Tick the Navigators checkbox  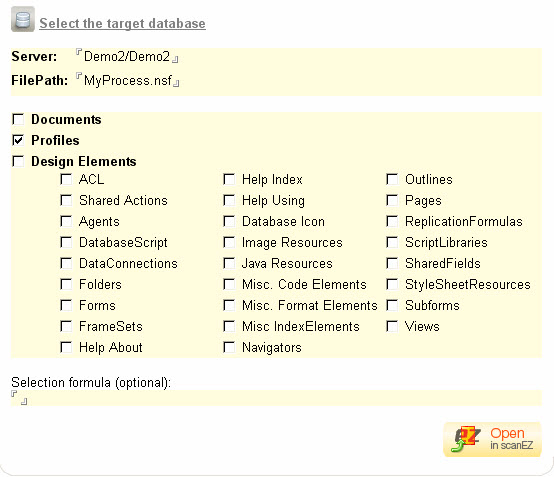click(x=229, y=347)
